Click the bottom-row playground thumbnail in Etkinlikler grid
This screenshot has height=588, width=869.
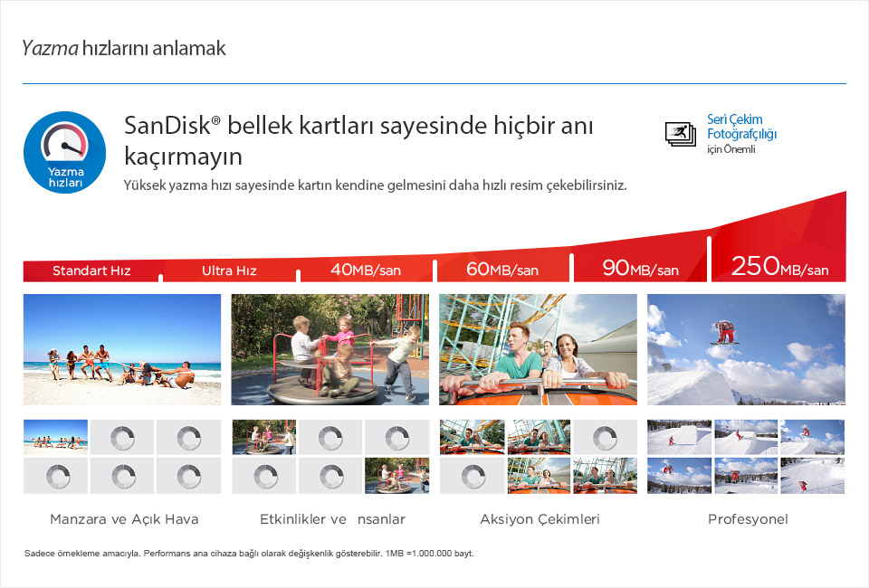(x=396, y=476)
